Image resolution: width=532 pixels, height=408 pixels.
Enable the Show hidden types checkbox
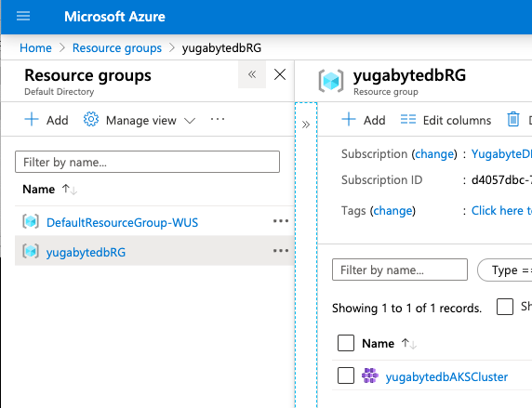504,307
